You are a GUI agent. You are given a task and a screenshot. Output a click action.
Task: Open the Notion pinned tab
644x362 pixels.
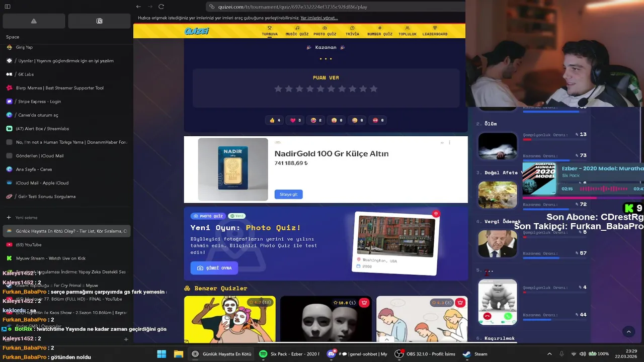click(99, 21)
